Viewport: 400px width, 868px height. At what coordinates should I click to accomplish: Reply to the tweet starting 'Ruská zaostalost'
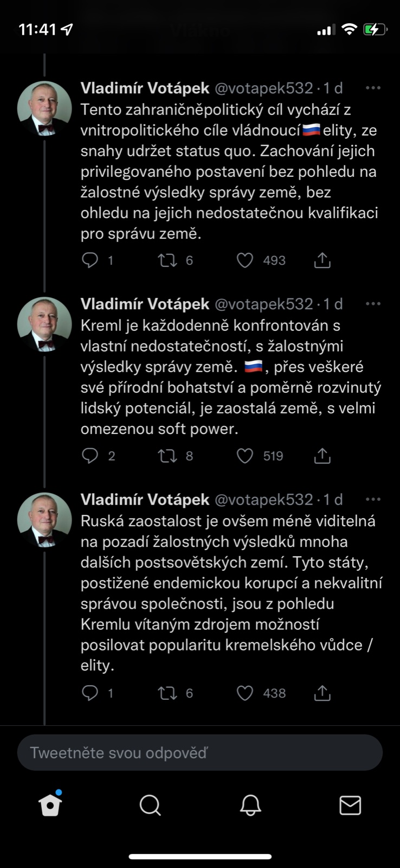tap(90, 693)
